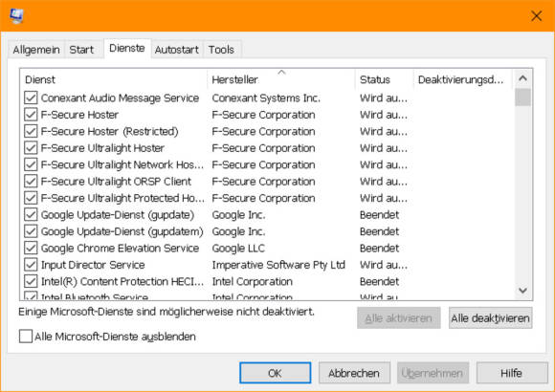Select the Conexant Systems Inc. cell
Screen dimensions: 555x392
[x=266, y=98]
